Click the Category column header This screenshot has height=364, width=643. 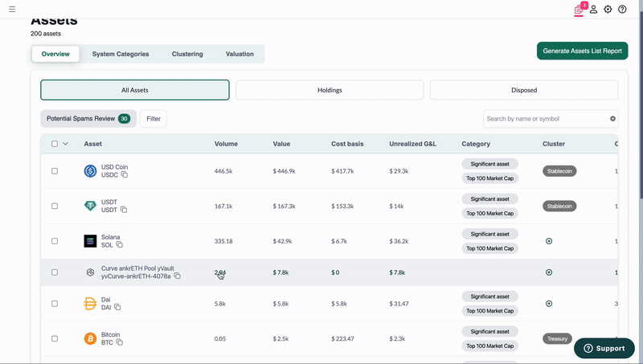[x=476, y=144]
